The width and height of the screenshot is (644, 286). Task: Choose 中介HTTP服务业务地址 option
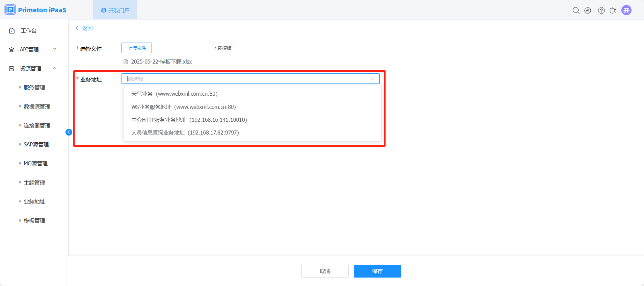point(189,120)
